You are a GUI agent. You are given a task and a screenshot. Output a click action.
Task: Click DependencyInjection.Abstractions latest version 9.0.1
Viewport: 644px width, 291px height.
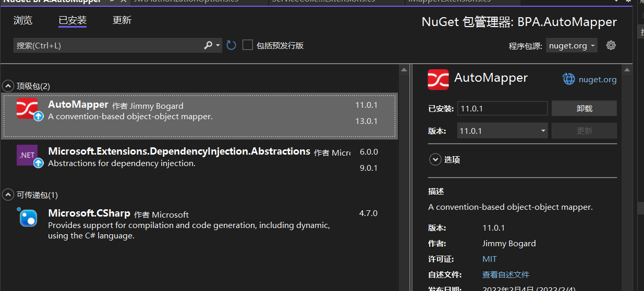[x=369, y=168]
